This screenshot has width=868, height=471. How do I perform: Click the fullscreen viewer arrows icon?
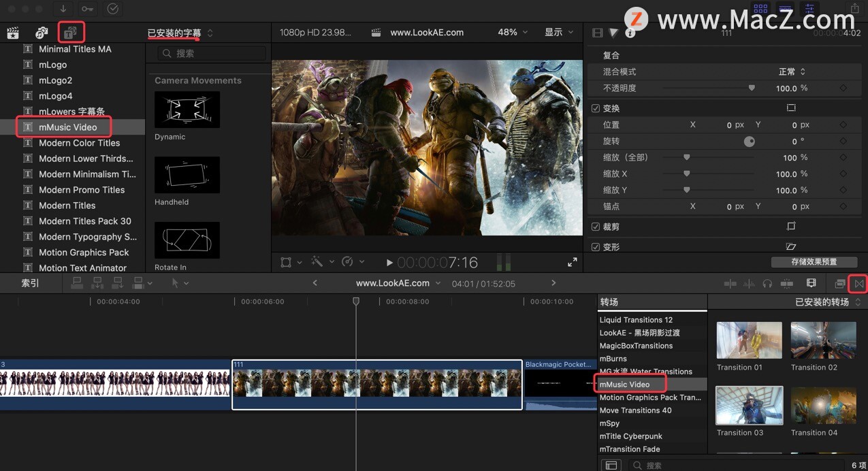572,262
